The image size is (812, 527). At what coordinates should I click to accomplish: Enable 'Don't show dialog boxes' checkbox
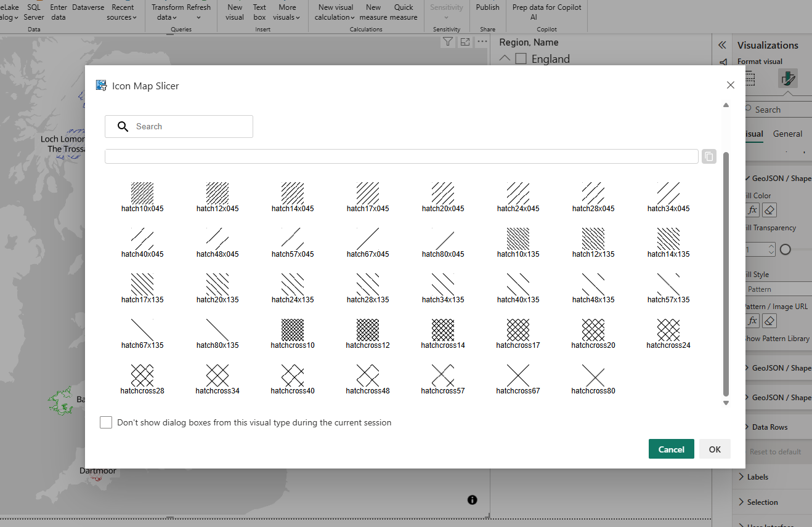(106, 422)
